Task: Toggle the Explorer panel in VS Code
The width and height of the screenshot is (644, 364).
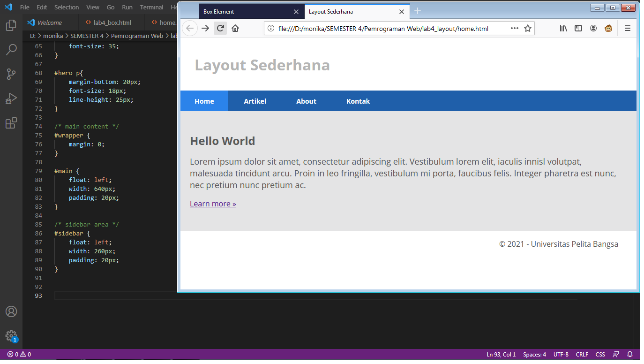Action: click(11, 25)
